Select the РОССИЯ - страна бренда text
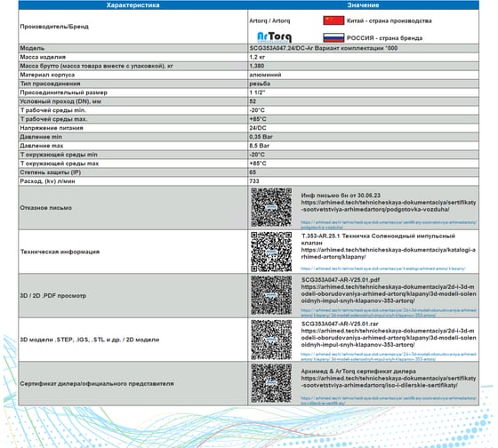The image size is (498, 448). coord(384,38)
